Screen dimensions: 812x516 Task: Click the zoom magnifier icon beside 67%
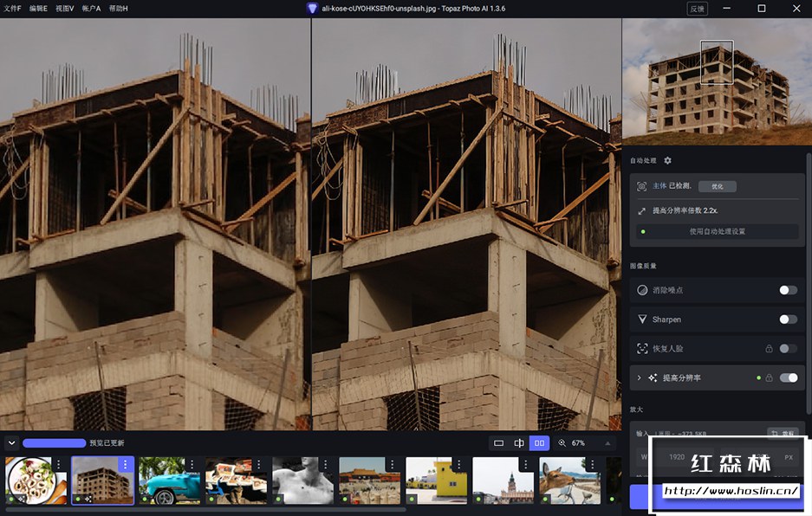click(x=562, y=443)
